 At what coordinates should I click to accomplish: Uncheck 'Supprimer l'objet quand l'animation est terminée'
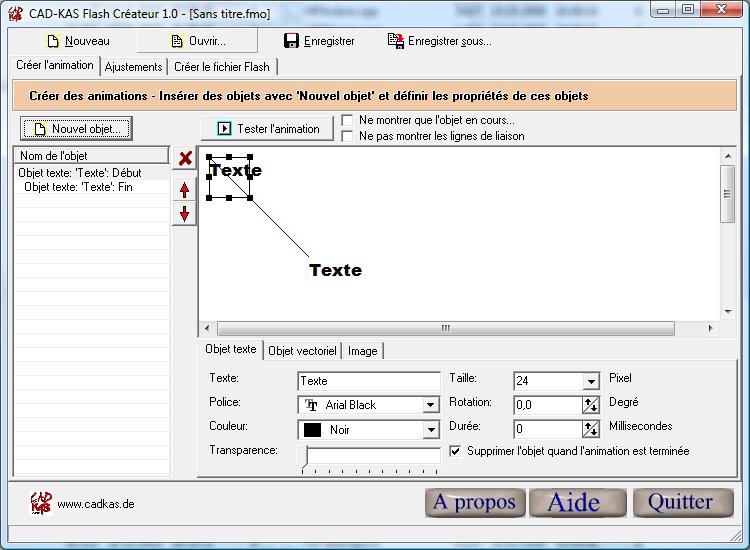(456, 451)
